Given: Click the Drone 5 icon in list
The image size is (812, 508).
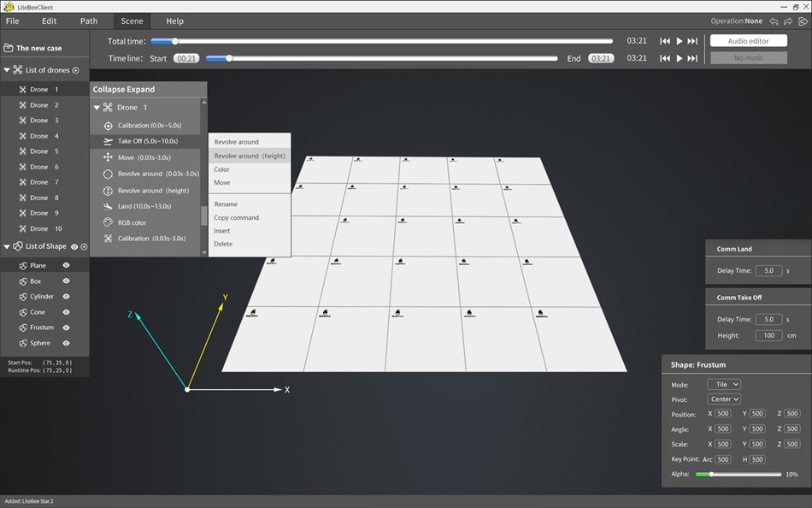Looking at the screenshot, I should click(22, 151).
